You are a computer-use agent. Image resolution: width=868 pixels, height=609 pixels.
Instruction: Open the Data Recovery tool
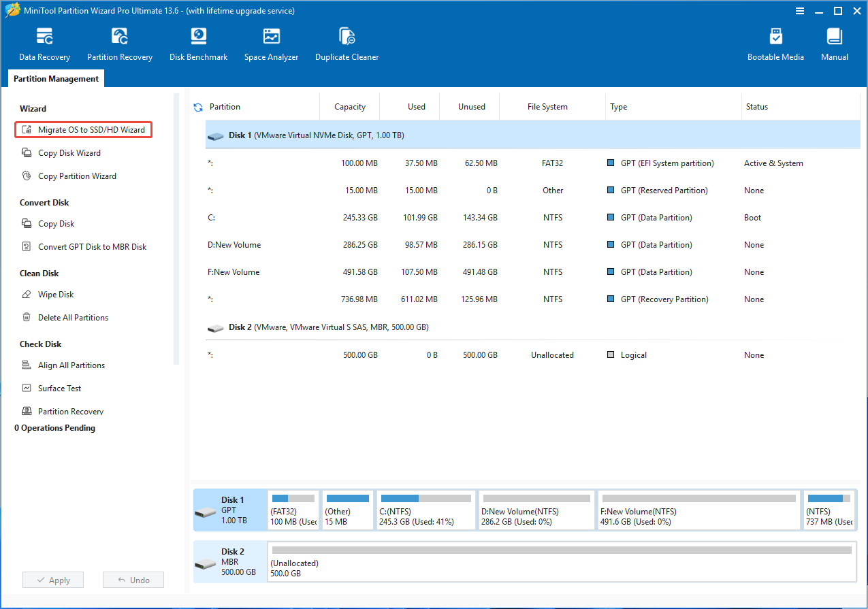(44, 44)
